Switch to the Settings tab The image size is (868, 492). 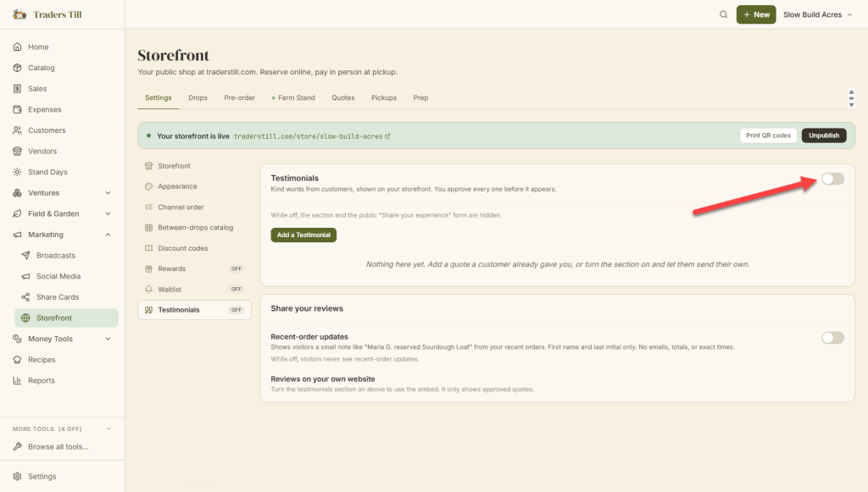click(159, 98)
